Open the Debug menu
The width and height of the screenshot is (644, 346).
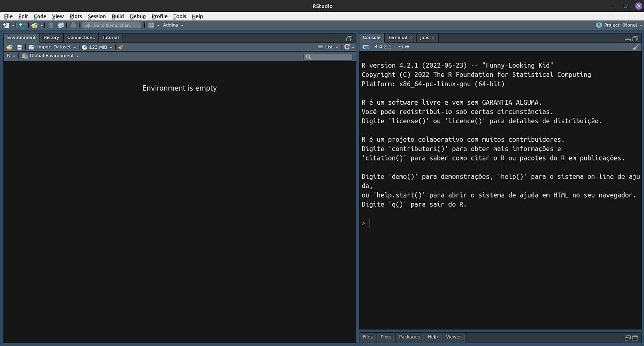(x=138, y=16)
